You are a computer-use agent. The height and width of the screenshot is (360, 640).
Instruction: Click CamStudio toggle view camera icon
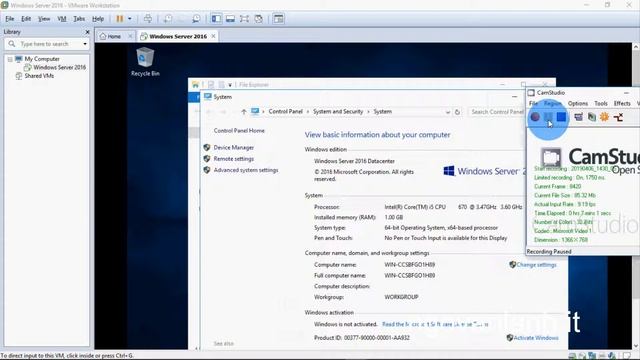pos(578,117)
